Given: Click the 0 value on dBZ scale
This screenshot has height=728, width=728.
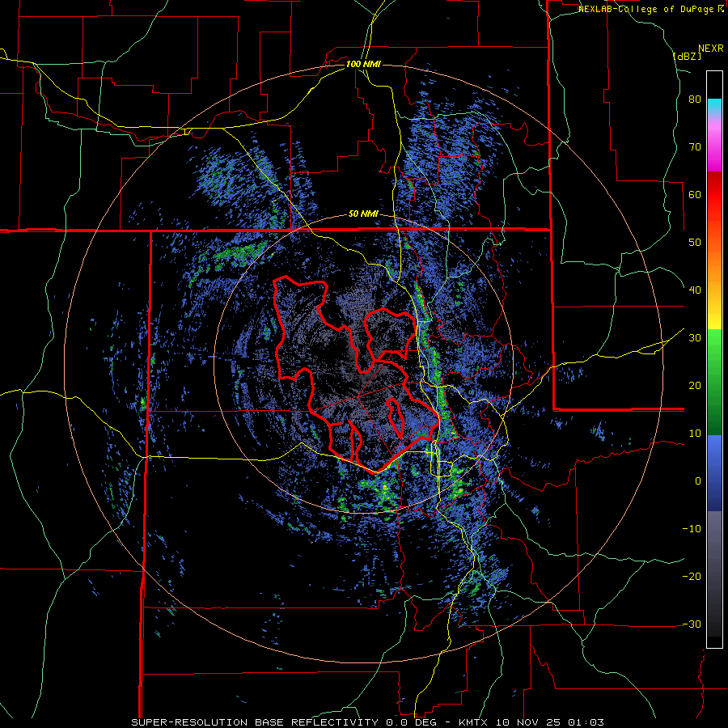Looking at the screenshot, I should [698, 481].
